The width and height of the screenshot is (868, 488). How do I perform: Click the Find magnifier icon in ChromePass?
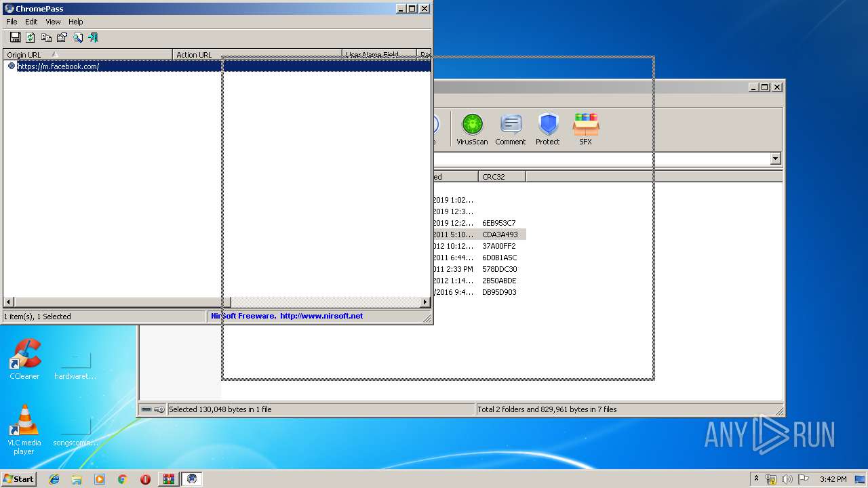pos(78,37)
